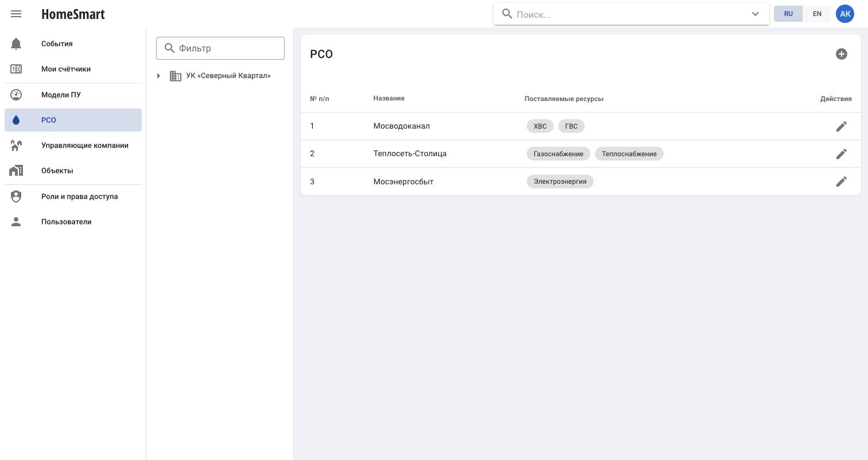Click the ХВС resource chip
Image resolution: width=868 pixels, height=460 pixels.
click(x=540, y=126)
